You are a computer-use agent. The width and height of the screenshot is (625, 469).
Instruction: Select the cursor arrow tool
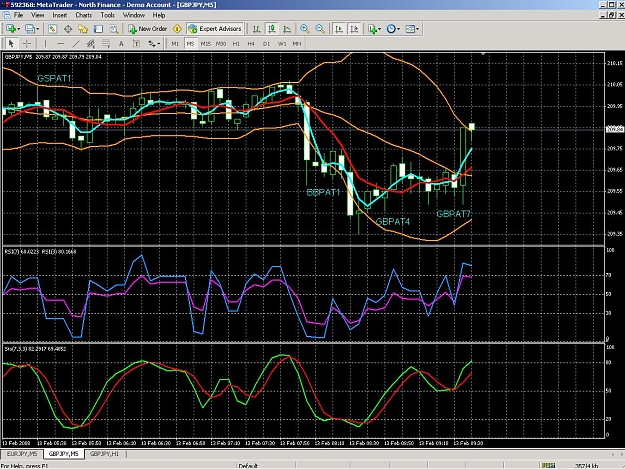click(11, 43)
